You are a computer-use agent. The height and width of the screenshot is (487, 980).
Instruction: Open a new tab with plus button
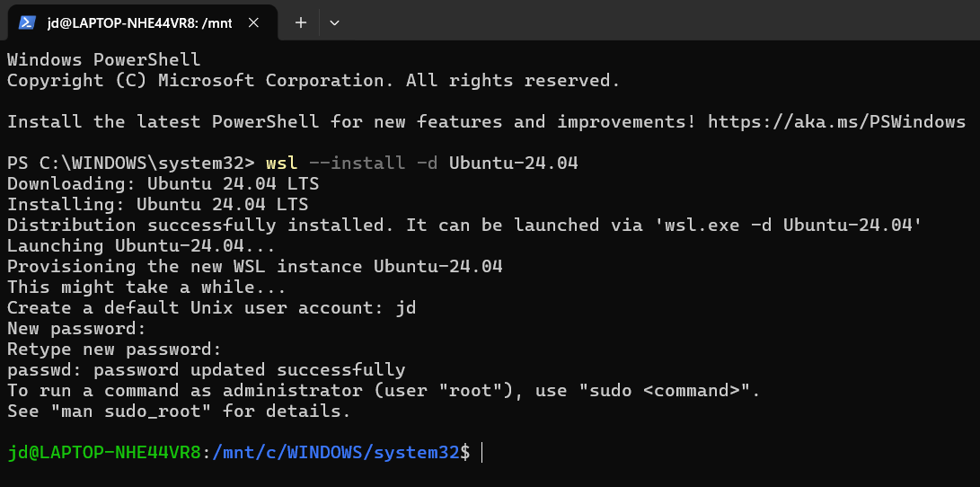tap(301, 22)
